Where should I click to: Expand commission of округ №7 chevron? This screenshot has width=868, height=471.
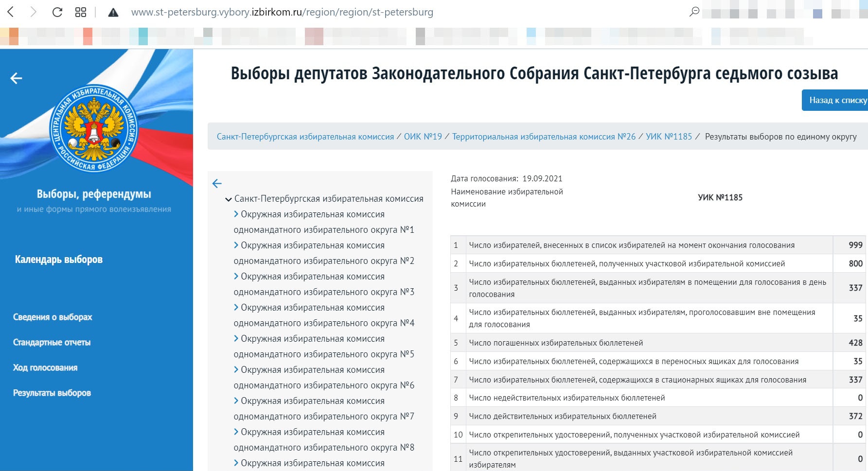coord(236,401)
